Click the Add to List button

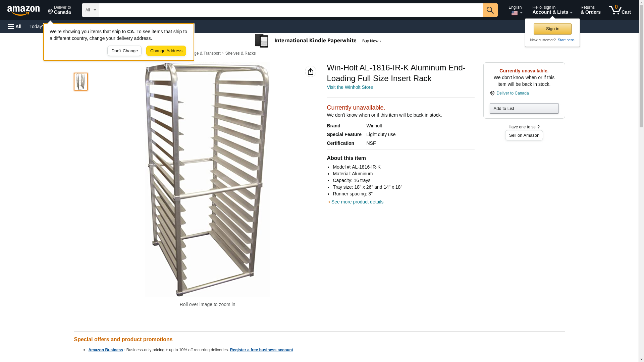(x=524, y=109)
